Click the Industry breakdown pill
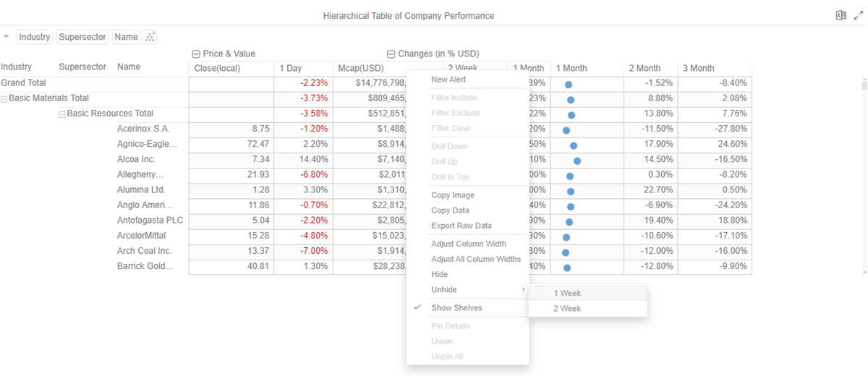Screen dimensions: 868x376 point(35,37)
